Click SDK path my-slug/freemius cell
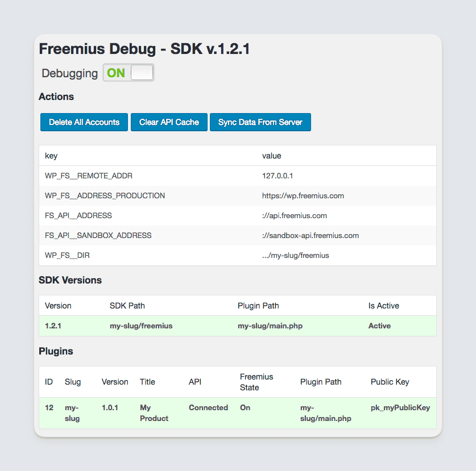Image resolution: width=476 pixels, height=471 pixels. coord(141,326)
